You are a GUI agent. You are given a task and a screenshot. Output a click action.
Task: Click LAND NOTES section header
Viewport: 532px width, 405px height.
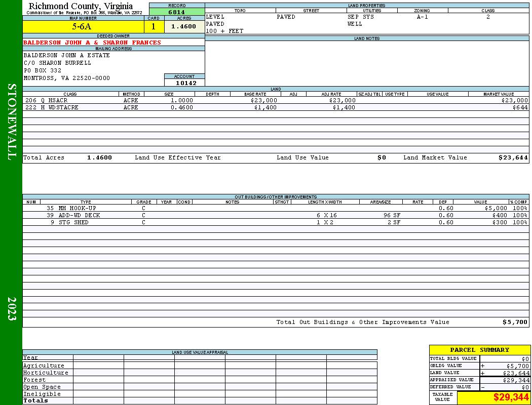[367, 38]
